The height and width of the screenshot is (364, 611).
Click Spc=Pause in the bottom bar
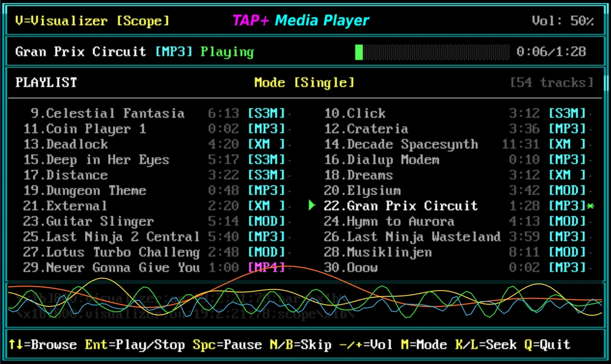[x=227, y=345]
